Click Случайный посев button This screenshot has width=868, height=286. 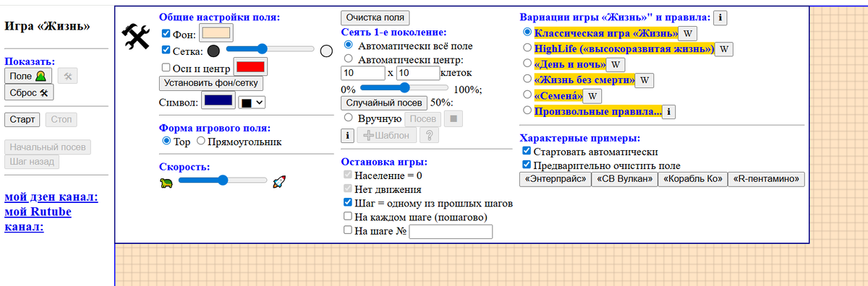point(384,103)
